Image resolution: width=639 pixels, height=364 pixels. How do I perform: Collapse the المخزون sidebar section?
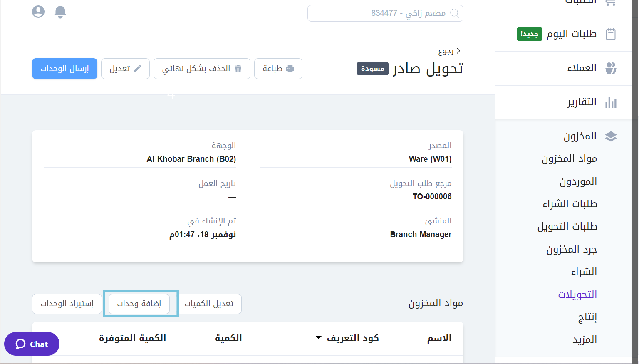click(580, 136)
